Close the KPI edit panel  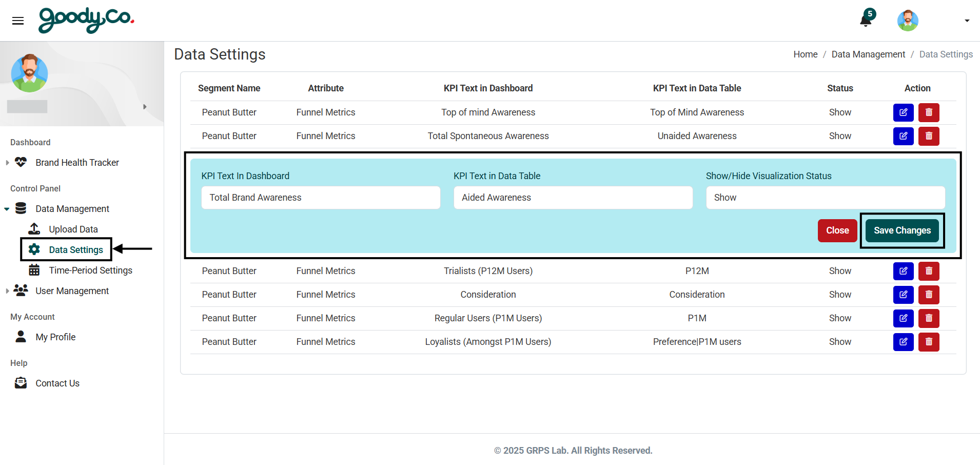837,230
